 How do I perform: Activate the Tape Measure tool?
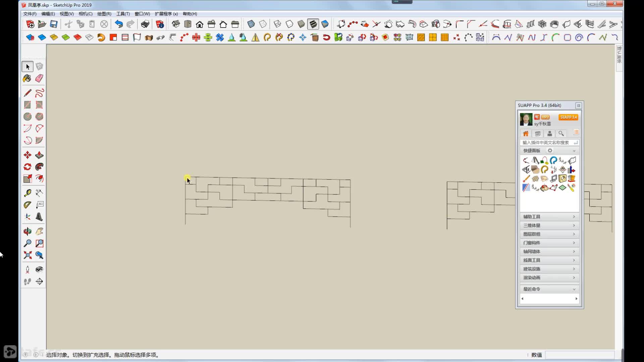tap(28, 193)
